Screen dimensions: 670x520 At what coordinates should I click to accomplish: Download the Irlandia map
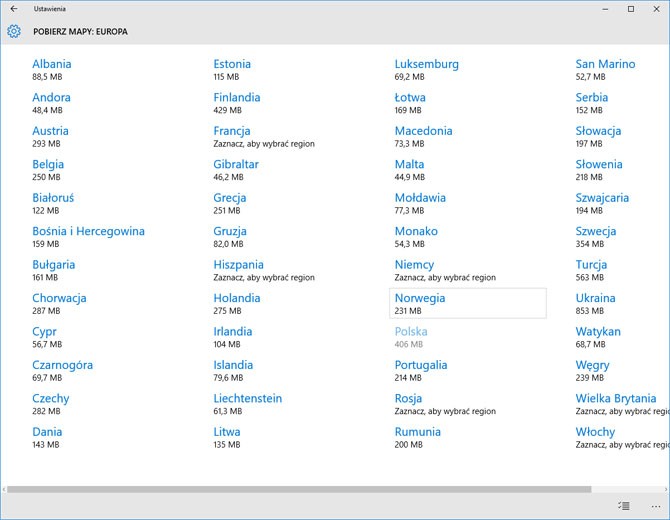click(232, 337)
